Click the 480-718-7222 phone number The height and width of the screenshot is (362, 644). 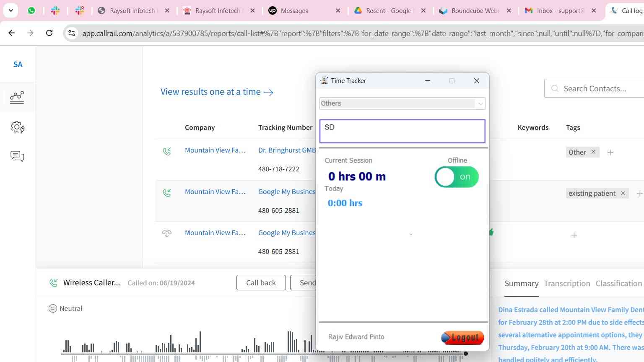pyautogui.click(x=279, y=169)
